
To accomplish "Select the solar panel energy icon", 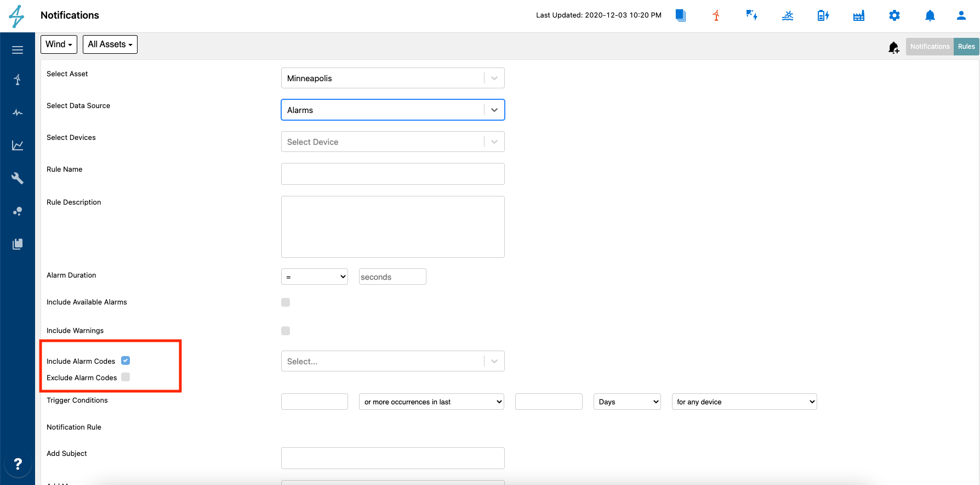I will pos(751,15).
